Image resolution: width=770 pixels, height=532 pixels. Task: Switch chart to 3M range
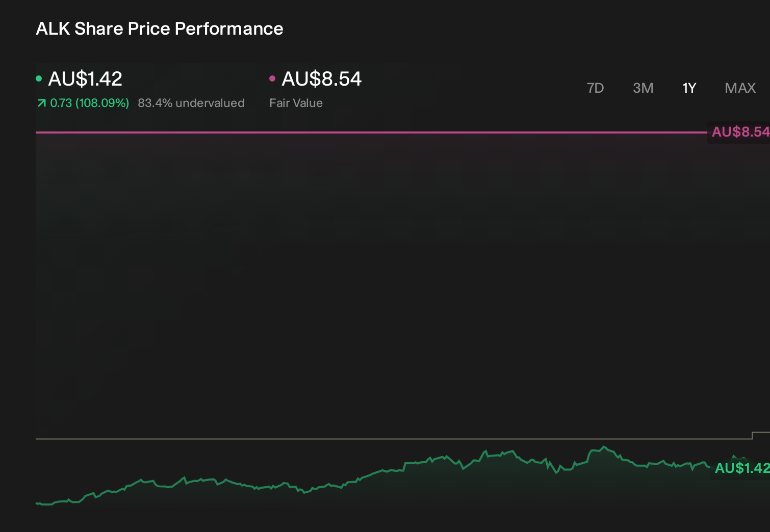643,88
